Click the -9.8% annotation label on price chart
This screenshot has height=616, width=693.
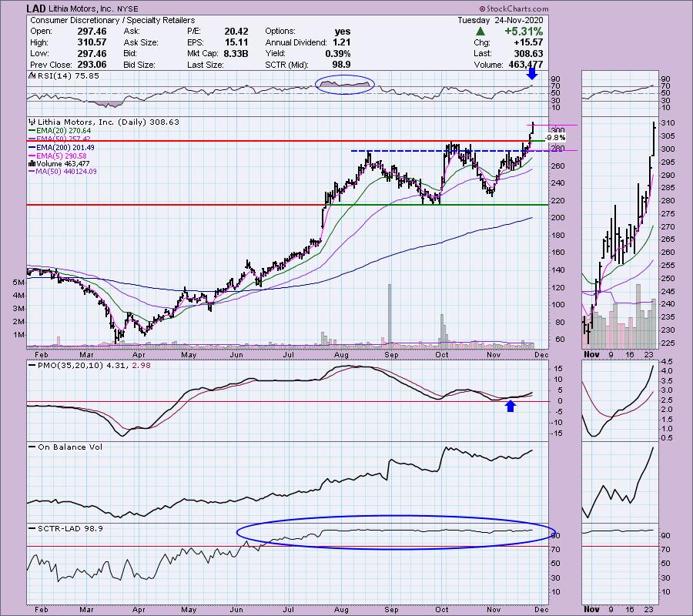555,137
